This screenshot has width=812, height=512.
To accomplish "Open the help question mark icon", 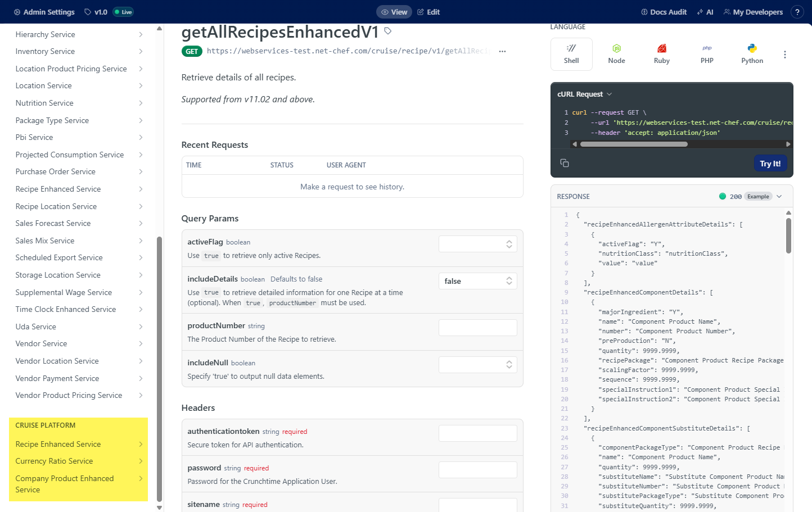I will pyautogui.click(x=797, y=12).
